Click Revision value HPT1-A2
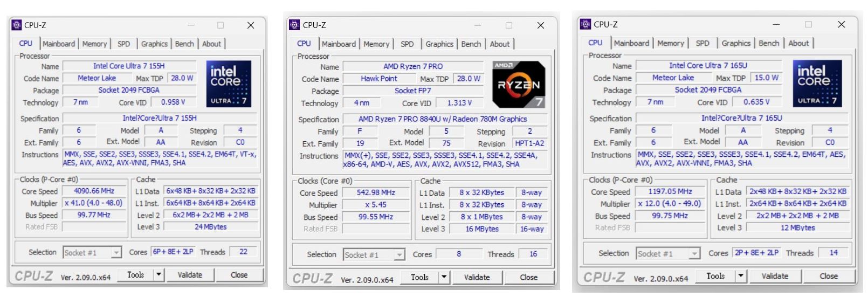The height and width of the screenshot is (297, 868). [x=529, y=143]
